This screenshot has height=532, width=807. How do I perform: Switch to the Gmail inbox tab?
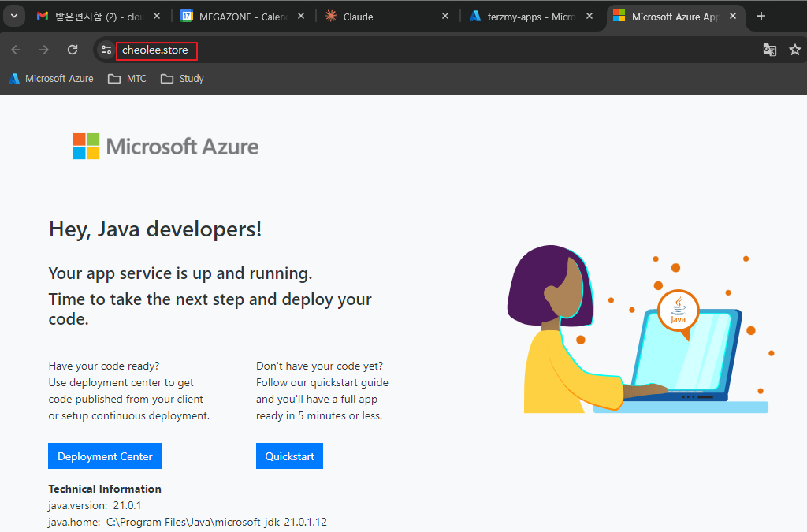pyautogui.click(x=99, y=17)
